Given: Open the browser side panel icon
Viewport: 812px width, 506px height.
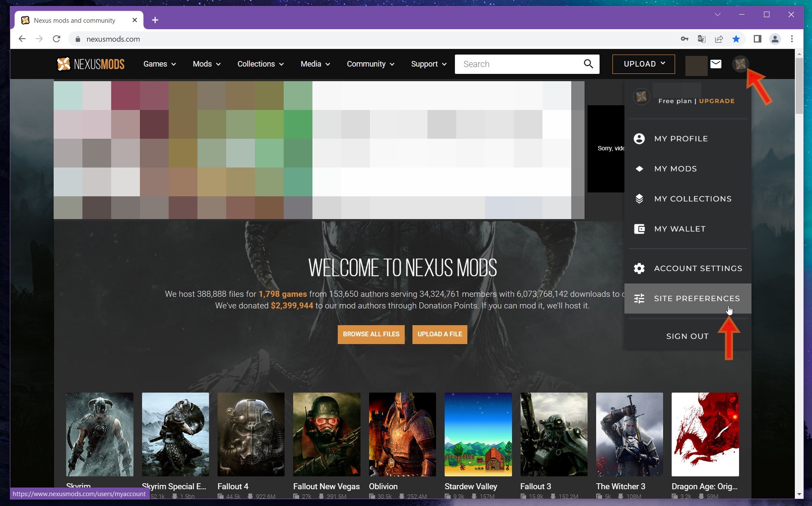Looking at the screenshot, I should 757,39.
